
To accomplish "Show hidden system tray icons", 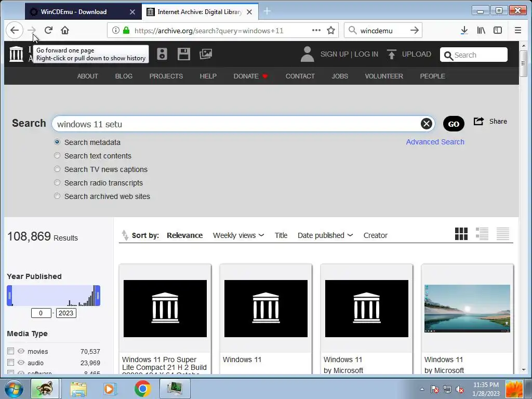I will click(x=422, y=389).
